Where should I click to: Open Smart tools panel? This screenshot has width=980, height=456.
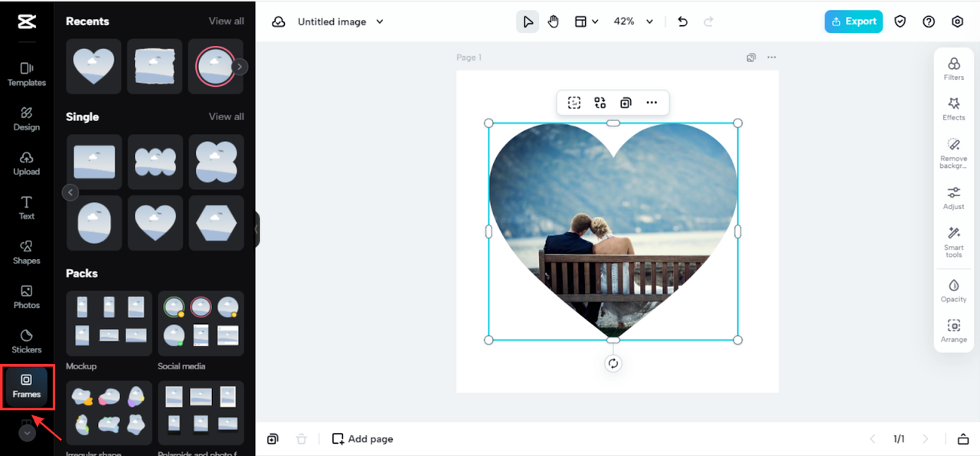(x=954, y=242)
